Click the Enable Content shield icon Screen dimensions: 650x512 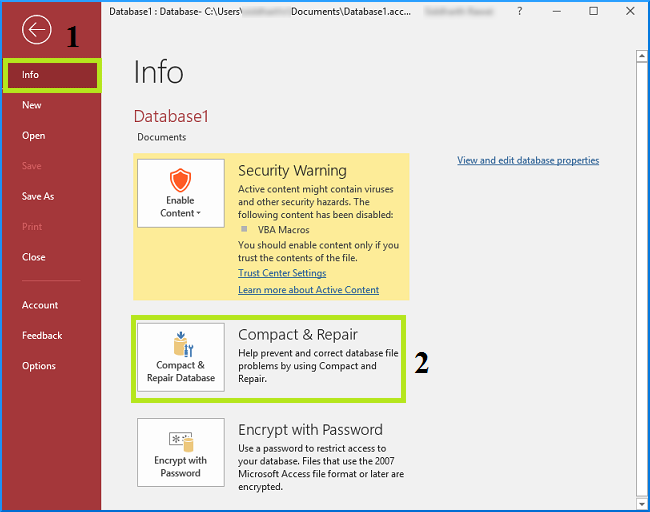click(180, 180)
